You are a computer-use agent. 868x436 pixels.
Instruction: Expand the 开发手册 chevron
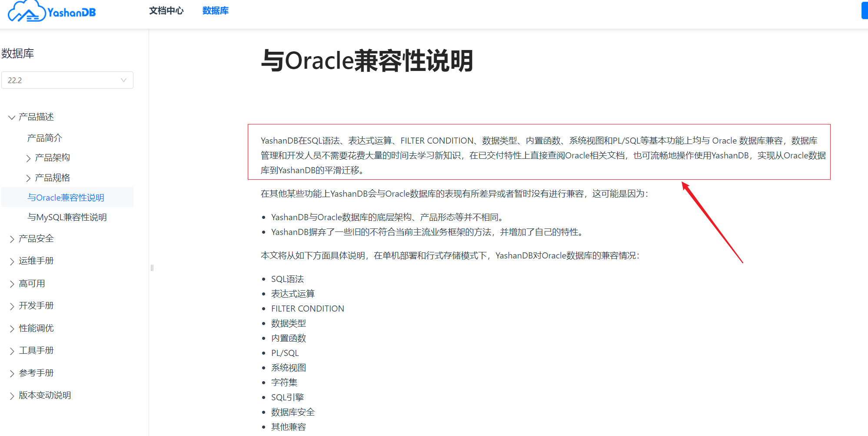point(12,306)
